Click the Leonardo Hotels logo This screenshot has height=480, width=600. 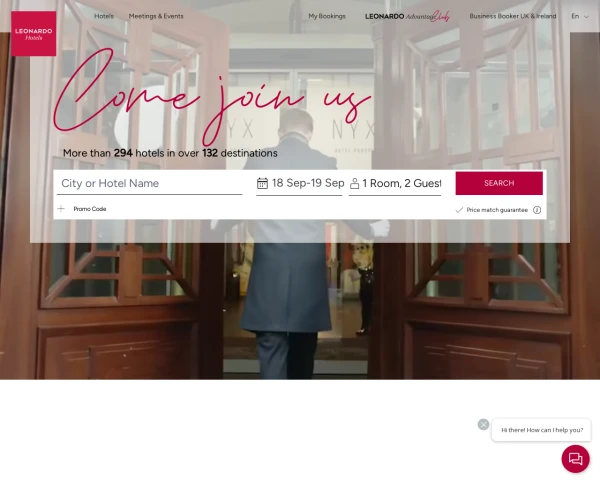pos(34,34)
